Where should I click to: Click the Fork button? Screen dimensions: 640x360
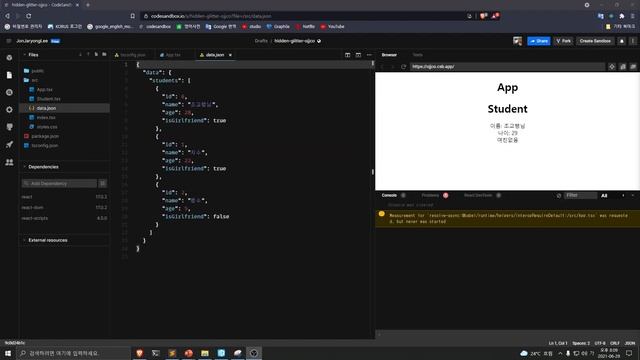[x=563, y=41]
